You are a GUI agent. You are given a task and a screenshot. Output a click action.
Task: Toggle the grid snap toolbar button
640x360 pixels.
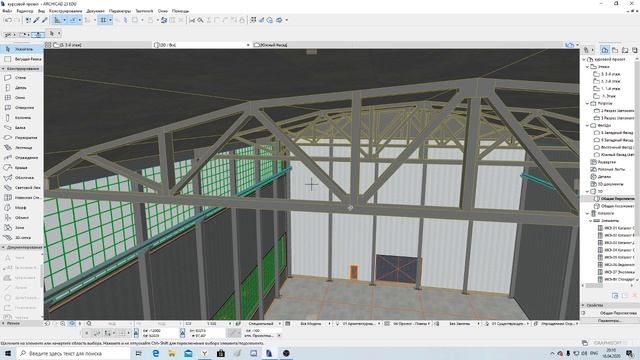pyautogui.click(x=103, y=20)
